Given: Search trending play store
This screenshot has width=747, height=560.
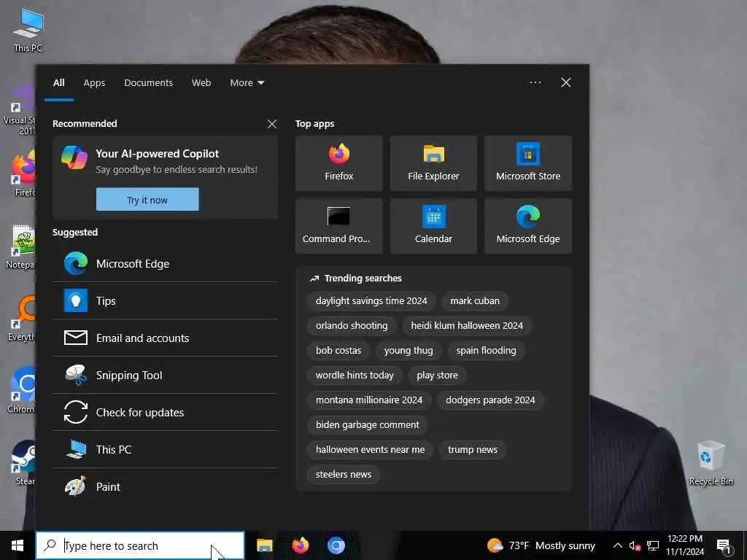Looking at the screenshot, I should pos(437,376).
